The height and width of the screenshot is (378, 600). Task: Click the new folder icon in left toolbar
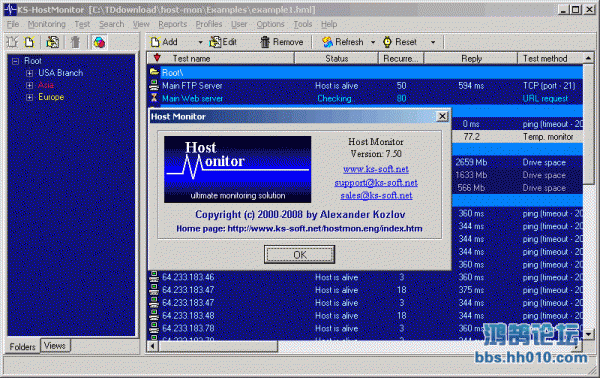[x=13, y=42]
